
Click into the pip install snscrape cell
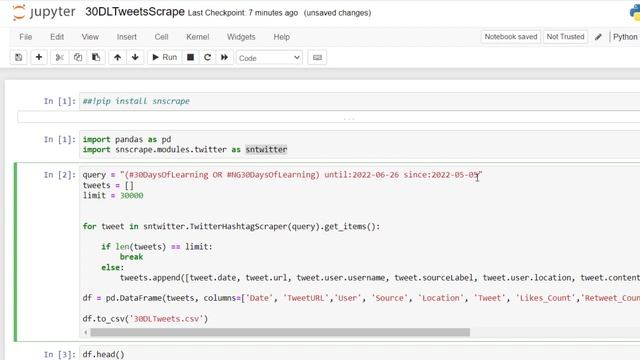(x=359, y=101)
